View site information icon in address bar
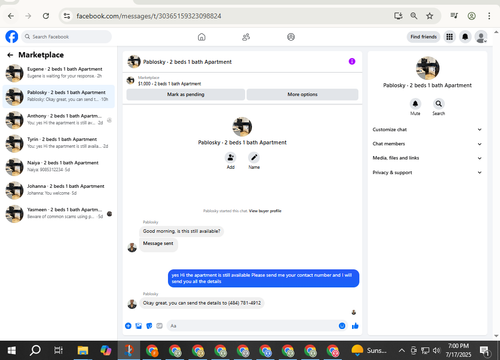 [67, 16]
